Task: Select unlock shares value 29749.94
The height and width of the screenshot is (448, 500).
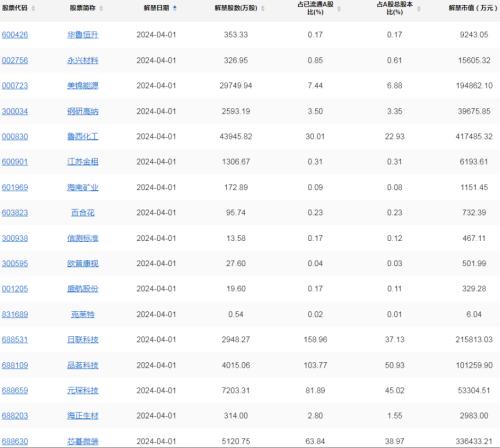Action: 236,86
